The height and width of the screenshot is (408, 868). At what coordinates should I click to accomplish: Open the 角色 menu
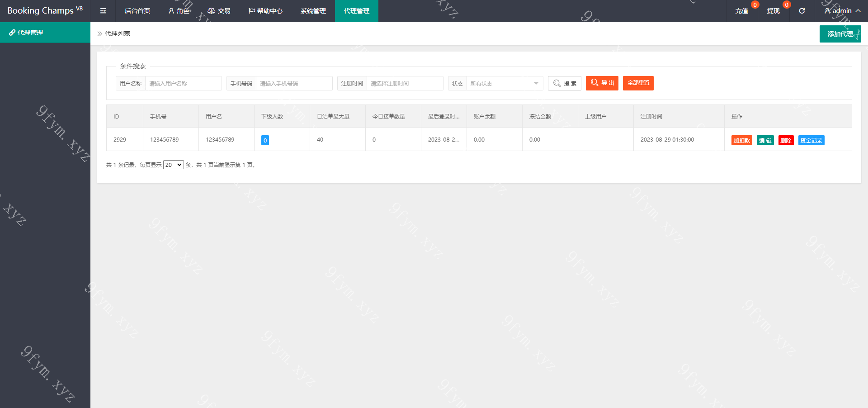(x=179, y=11)
